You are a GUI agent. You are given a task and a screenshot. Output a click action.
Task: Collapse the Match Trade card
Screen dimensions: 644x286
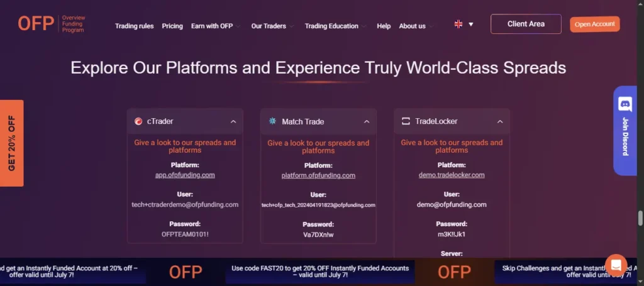[367, 121]
